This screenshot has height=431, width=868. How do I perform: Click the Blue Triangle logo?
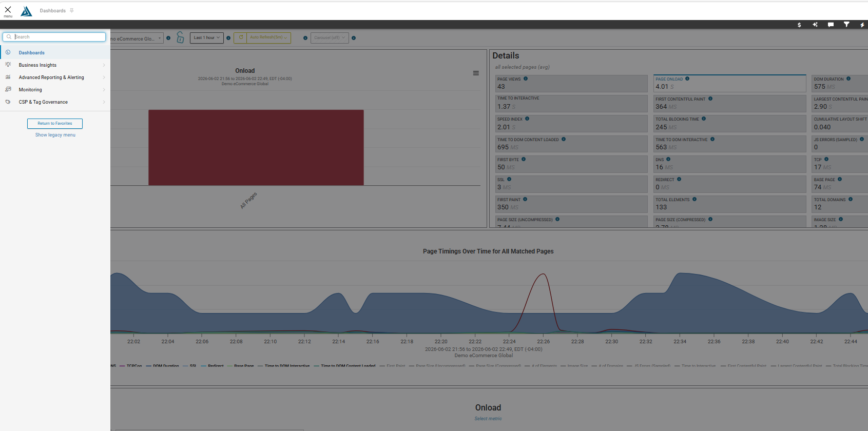(26, 11)
